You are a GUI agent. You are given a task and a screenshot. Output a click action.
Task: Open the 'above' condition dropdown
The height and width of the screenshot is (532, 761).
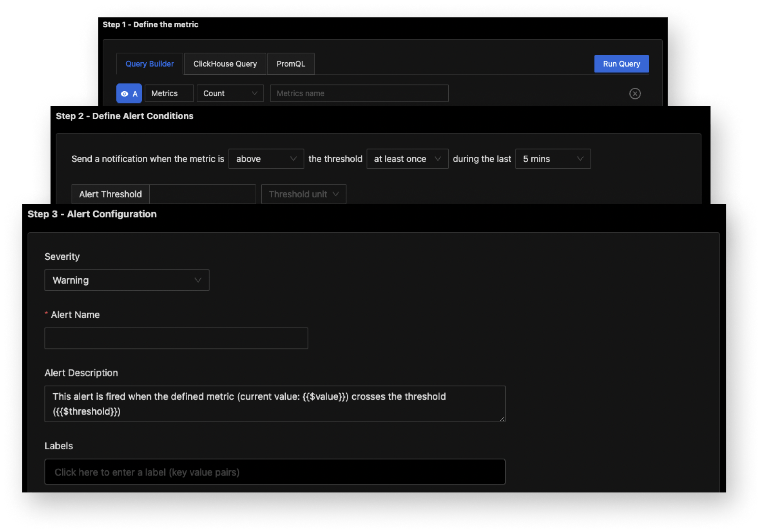click(266, 159)
